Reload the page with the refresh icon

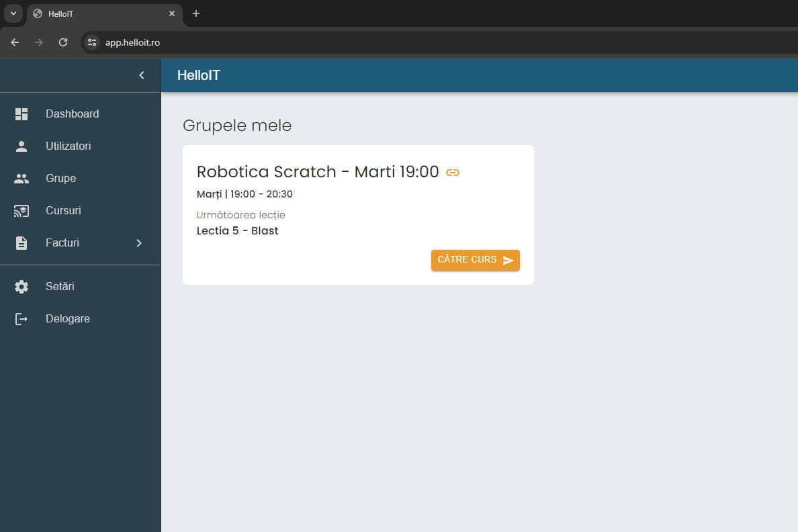pos(63,42)
